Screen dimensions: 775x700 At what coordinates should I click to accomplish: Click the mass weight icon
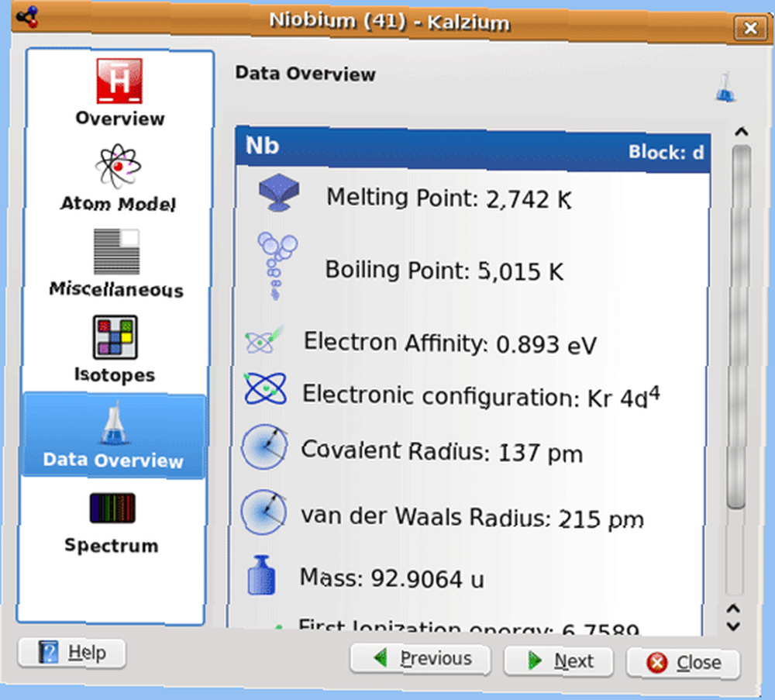pyautogui.click(x=261, y=575)
